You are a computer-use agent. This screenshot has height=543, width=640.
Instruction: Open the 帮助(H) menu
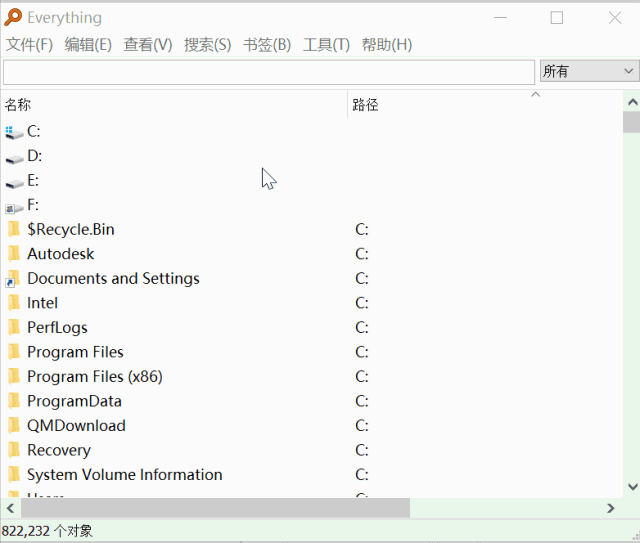tap(387, 45)
